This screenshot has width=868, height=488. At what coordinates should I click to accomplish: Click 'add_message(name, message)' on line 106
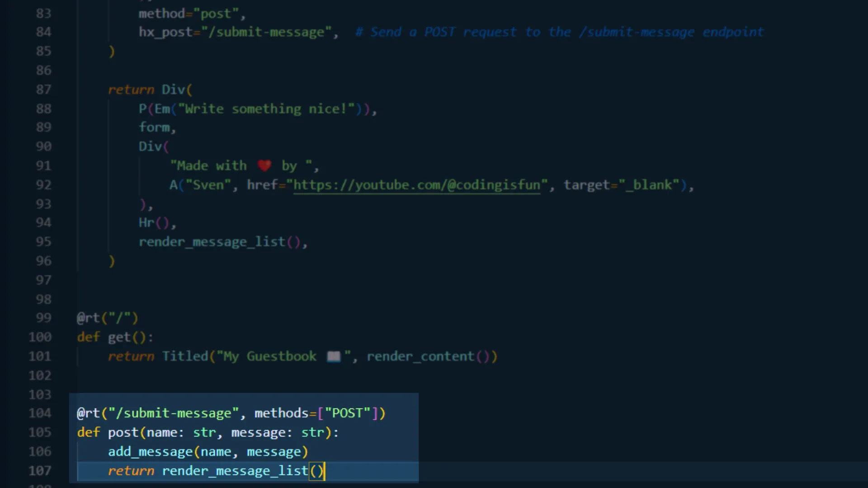(208, 452)
